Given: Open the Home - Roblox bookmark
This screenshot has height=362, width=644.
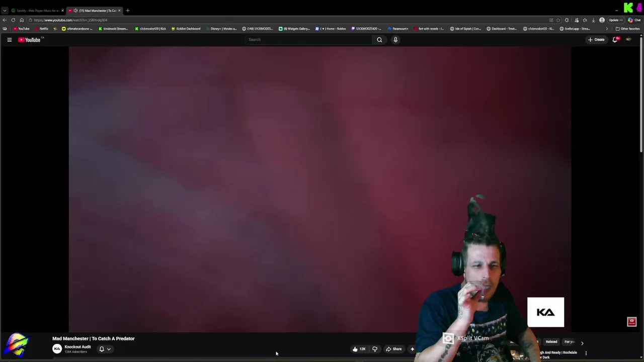Looking at the screenshot, I should (x=331, y=29).
